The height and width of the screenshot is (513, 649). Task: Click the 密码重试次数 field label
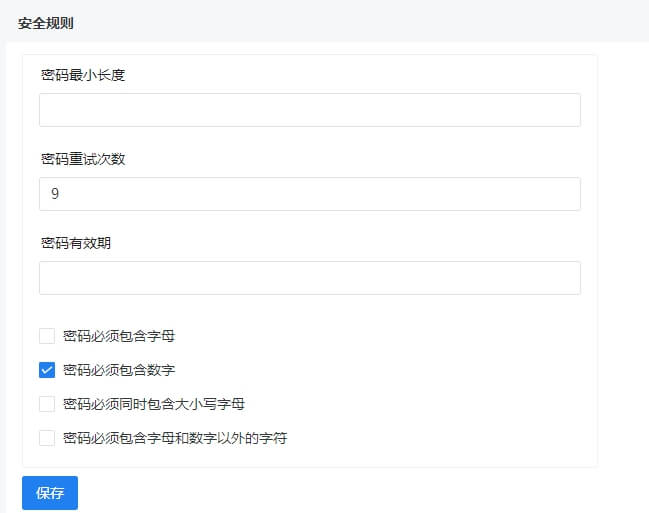tap(83, 159)
